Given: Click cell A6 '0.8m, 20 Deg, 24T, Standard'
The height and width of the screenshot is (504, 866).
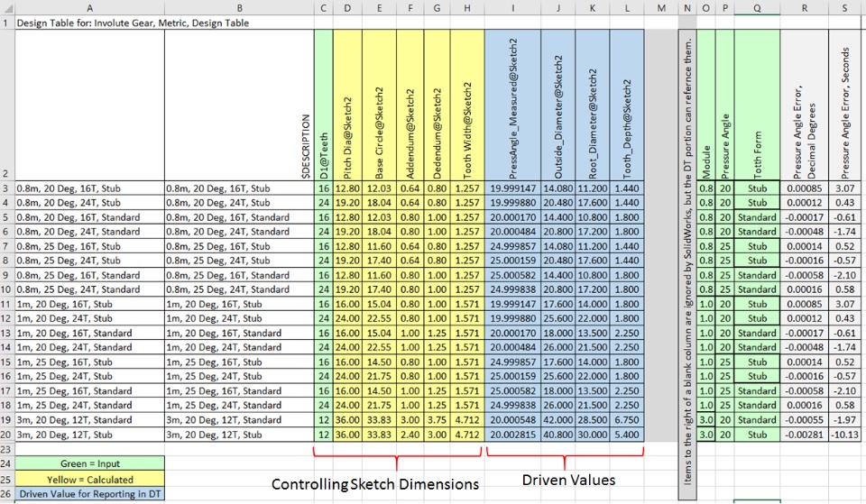Looking at the screenshot, I should coord(89,232).
